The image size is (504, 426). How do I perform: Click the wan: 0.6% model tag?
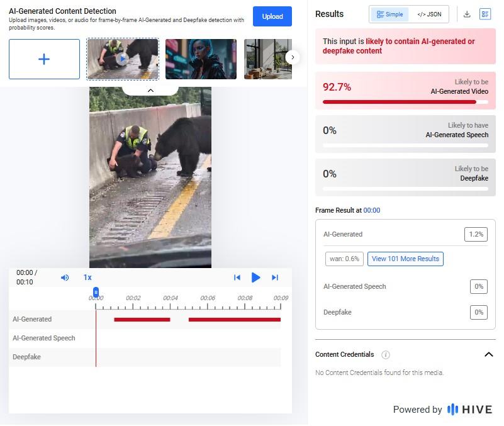pyautogui.click(x=344, y=259)
